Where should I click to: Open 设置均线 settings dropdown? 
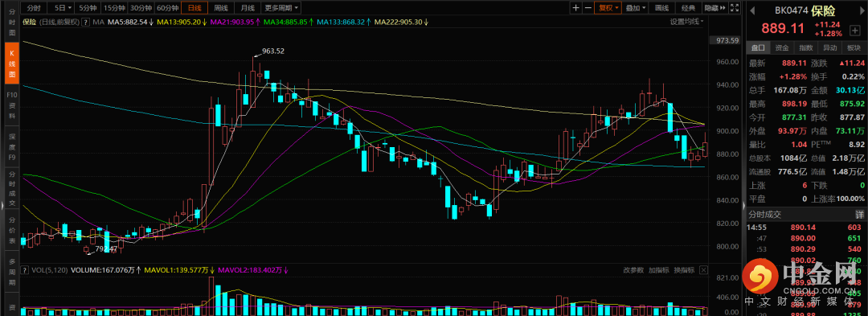point(687,22)
